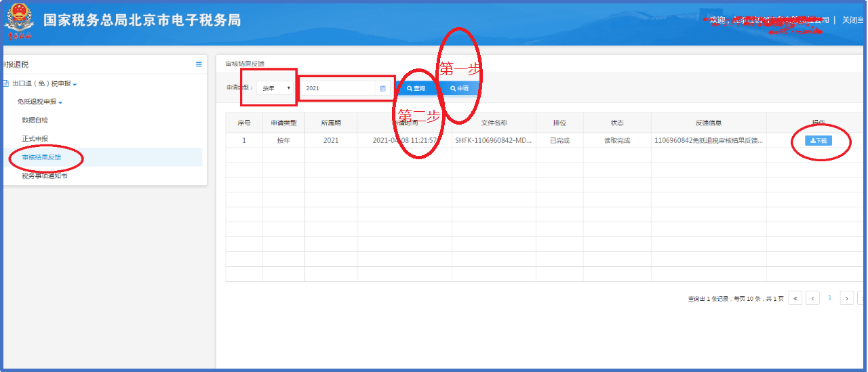Select page number 1 in pagination
The height and width of the screenshot is (372, 868).
click(x=829, y=298)
